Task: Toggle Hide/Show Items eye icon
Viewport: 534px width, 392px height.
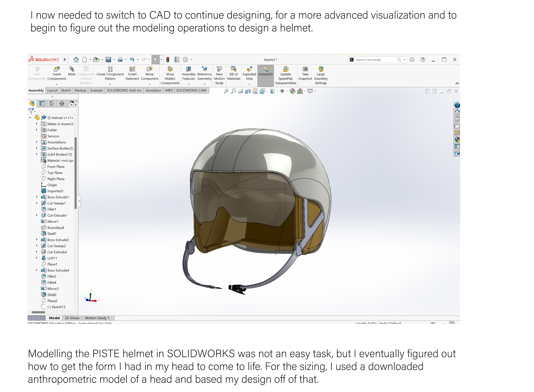Action: [x=282, y=91]
